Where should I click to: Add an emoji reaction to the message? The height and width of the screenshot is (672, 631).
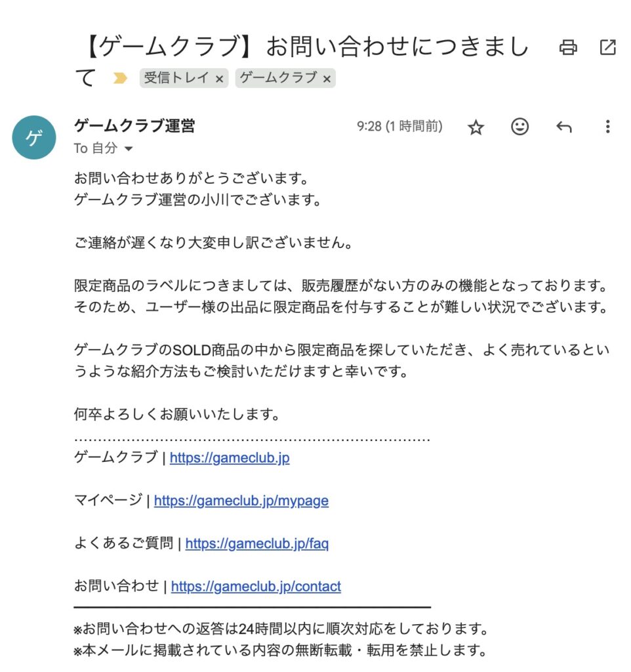520,127
